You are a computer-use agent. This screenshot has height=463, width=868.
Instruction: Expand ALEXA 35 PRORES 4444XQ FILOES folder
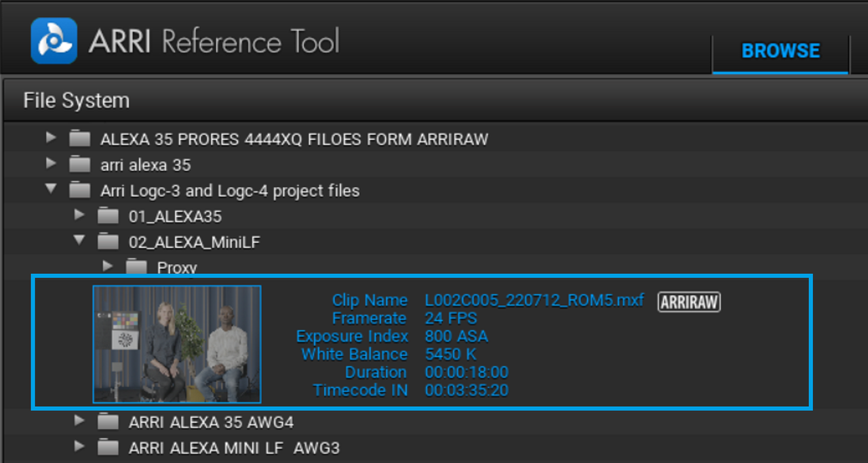pos(51,138)
